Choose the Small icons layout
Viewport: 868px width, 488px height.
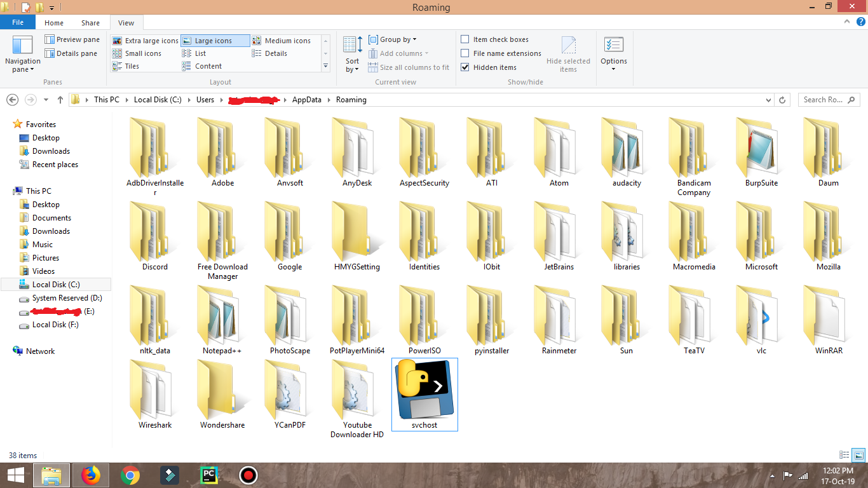[137, 53]
